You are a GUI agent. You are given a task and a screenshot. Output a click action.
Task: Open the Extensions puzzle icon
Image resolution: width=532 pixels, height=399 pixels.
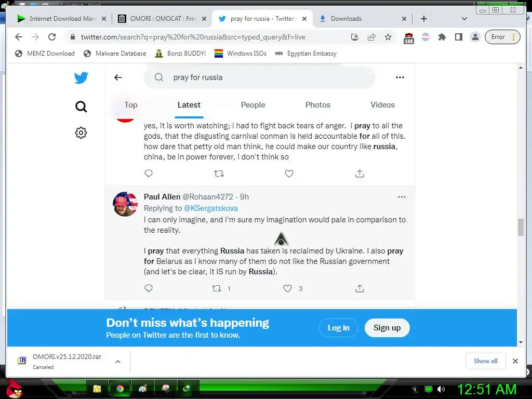click(x=442, y=37)
